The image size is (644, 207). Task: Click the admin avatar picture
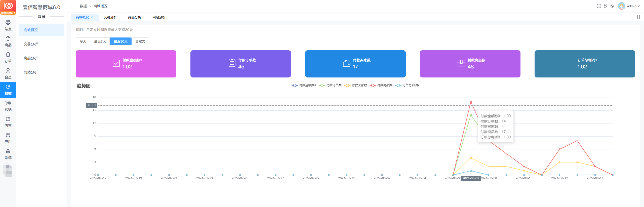622,6
